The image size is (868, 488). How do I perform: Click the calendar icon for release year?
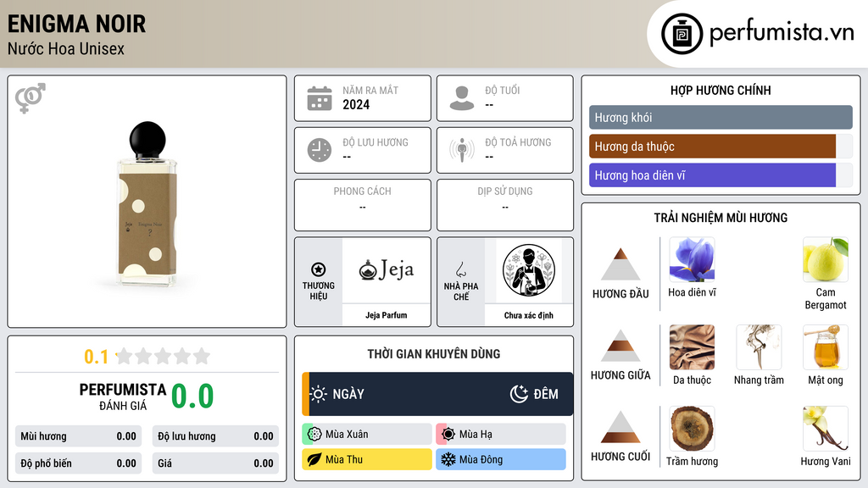pos(320,98)
